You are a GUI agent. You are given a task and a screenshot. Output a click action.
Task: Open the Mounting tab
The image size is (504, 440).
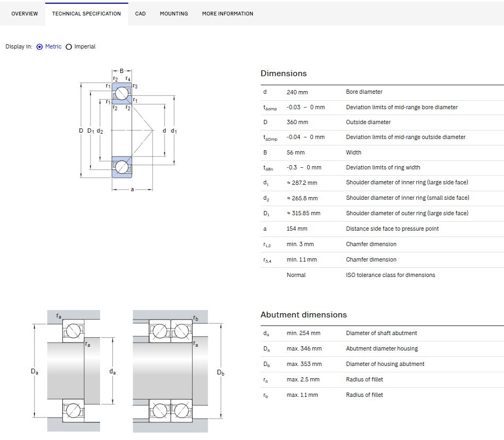[x=174, y=13]
